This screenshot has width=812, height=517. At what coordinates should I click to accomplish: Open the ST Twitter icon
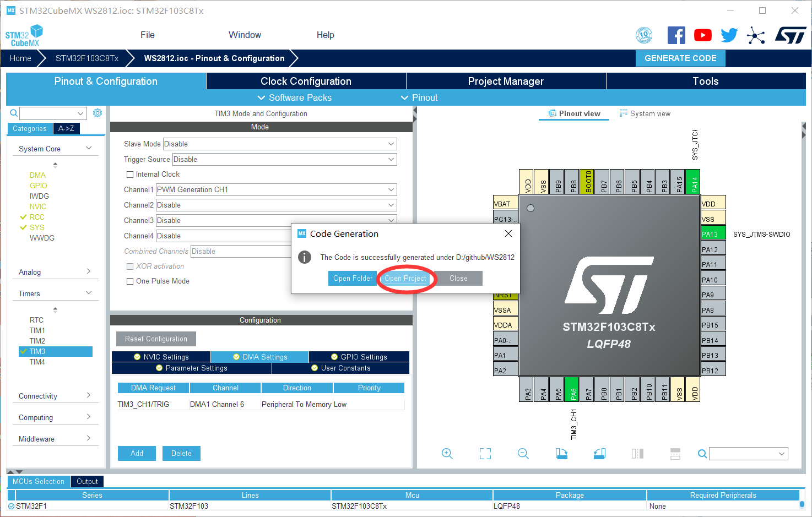point(729,35)
